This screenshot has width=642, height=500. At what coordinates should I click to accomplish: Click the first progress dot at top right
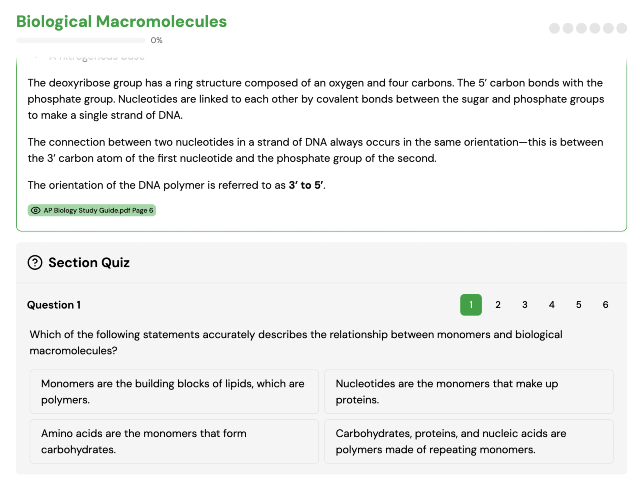[x=554, y=28]
